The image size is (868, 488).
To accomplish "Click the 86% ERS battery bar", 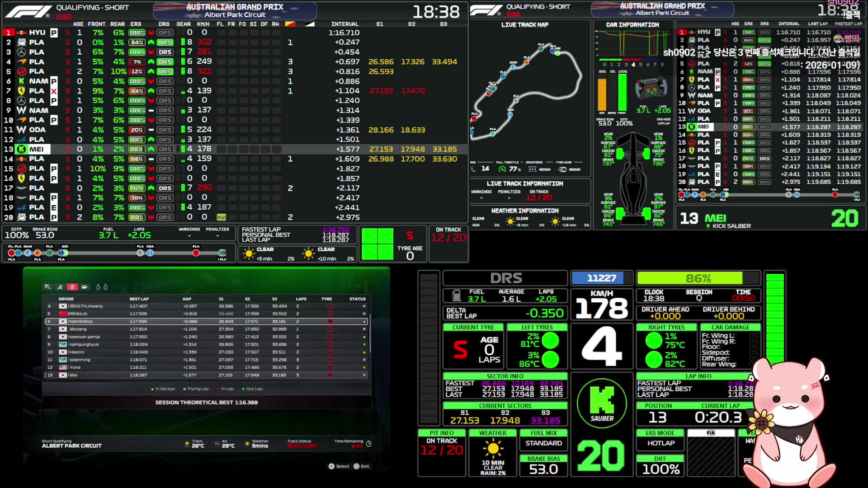I will pos(698,278).
